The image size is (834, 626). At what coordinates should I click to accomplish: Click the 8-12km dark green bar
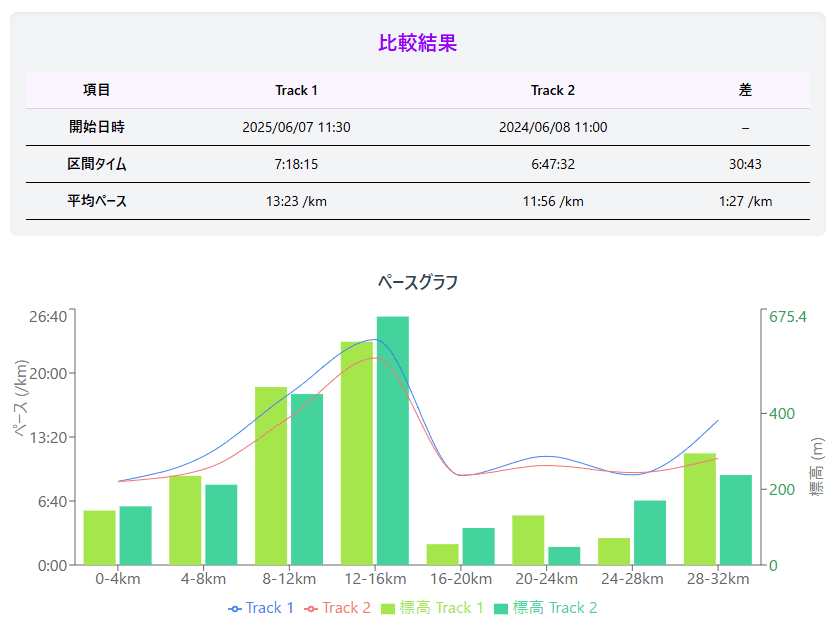pos(307,479)
